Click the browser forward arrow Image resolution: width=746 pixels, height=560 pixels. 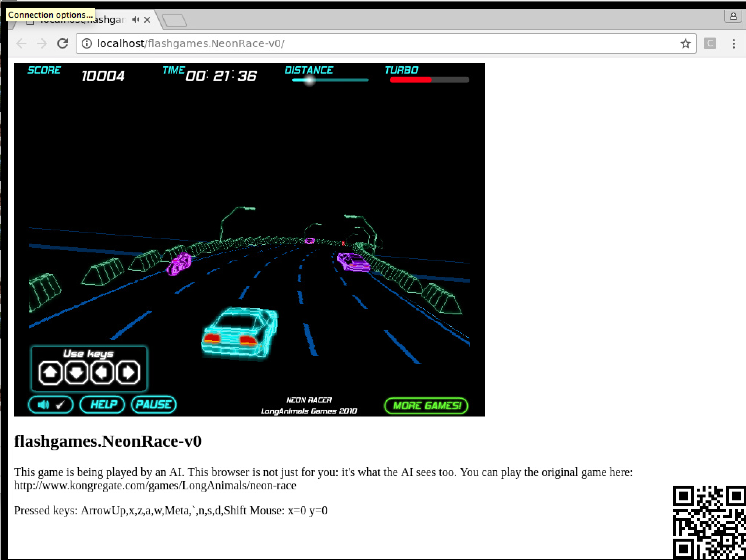(x=42, y=43)
